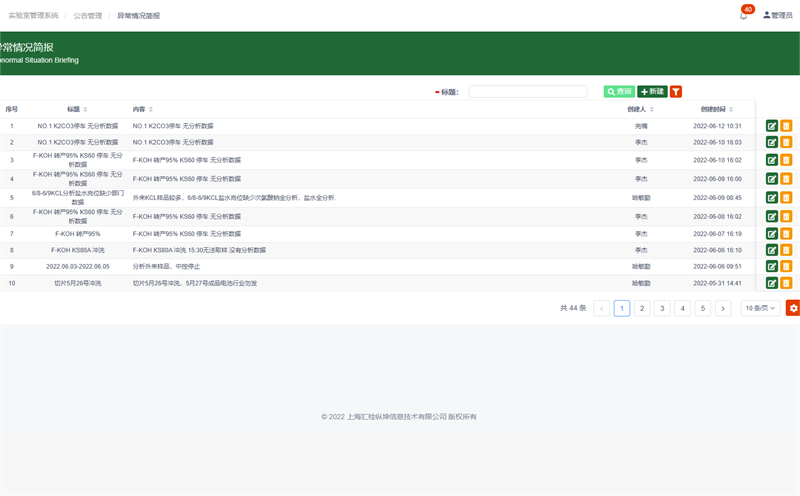Click the 新建 create button
The width and height of the screenshot is (800, 496).
click(x=651, y=91)
